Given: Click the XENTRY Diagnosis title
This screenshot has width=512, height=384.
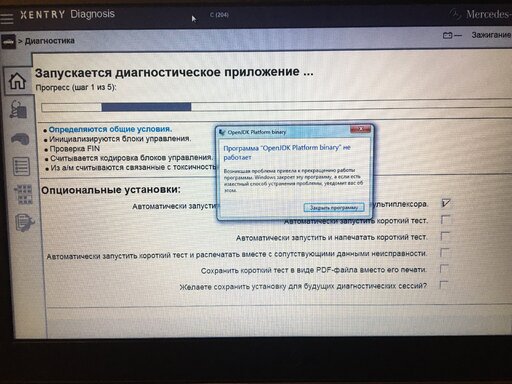Looking at the screenshot, I should coord(67,14).
